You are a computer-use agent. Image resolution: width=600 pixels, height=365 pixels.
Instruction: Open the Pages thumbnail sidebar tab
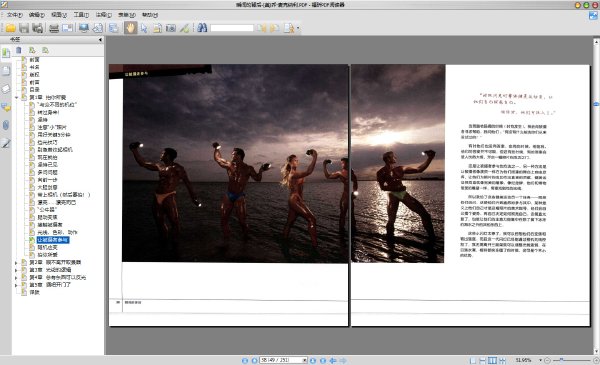6,71
